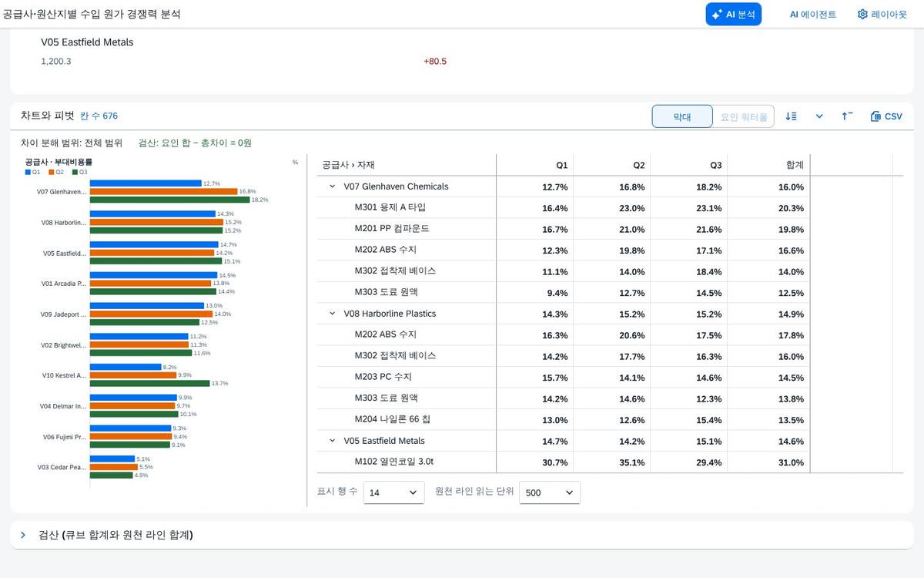The height and width of the screenshot is (578, 924).
Task: Click the collapse-all up arrow icon
Action: click(847, 116)
